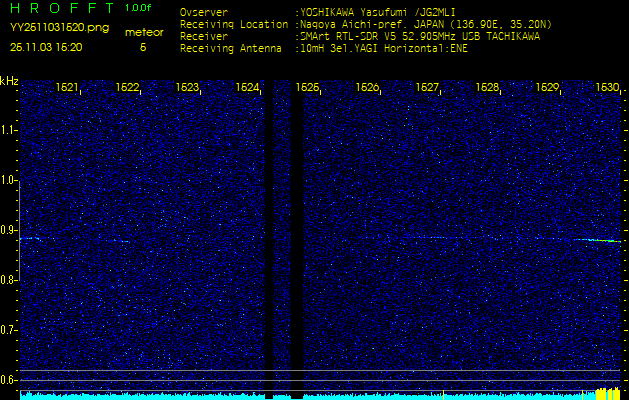Click the meteor count number below 'meteor'
The height and width of the screenshot is (400, 629).
pyautogui.click(x=143, y=47)
